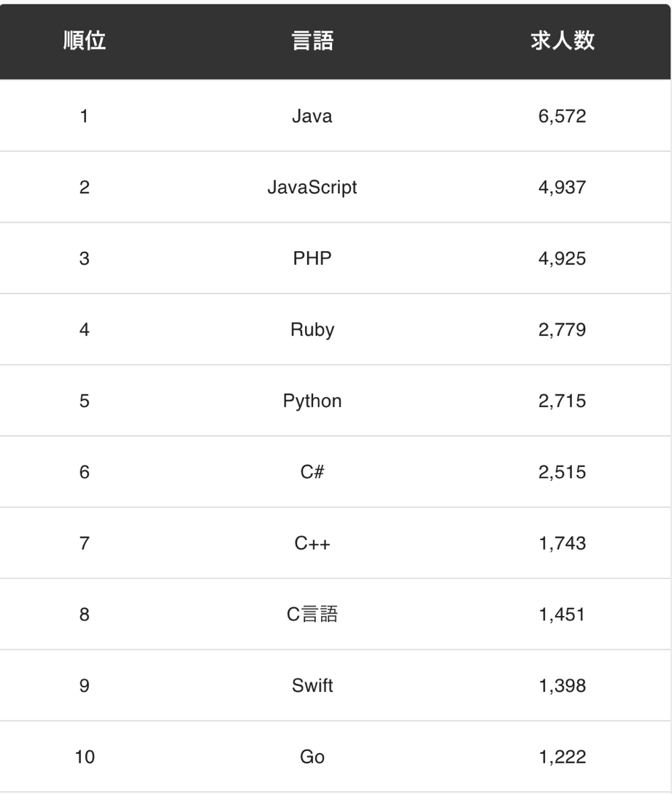Select the 2,779 job count value

(562, 330)
